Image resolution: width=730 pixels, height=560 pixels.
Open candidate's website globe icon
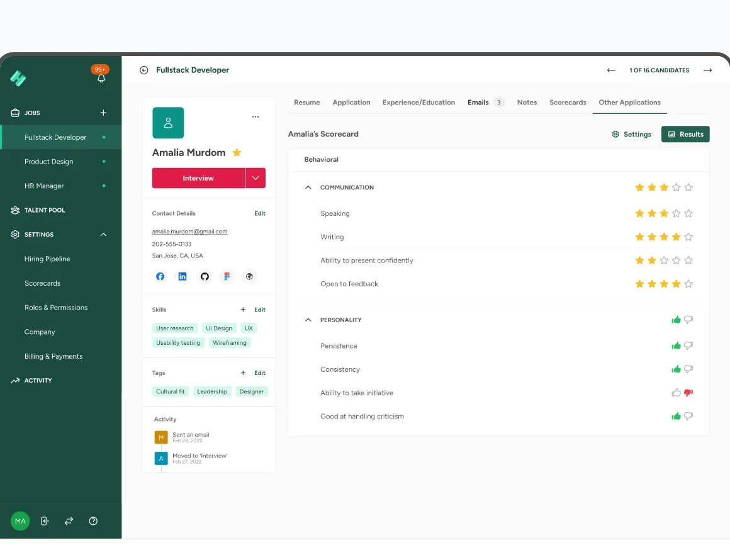coord(250,276)
